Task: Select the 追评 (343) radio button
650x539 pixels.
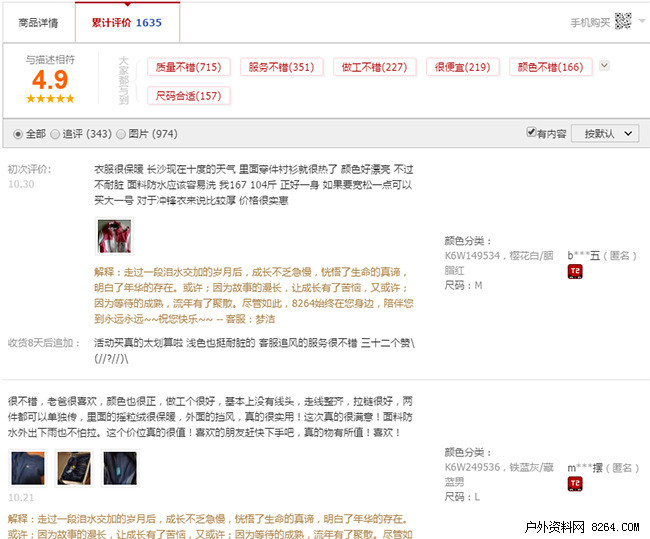Action: point(57,134)
